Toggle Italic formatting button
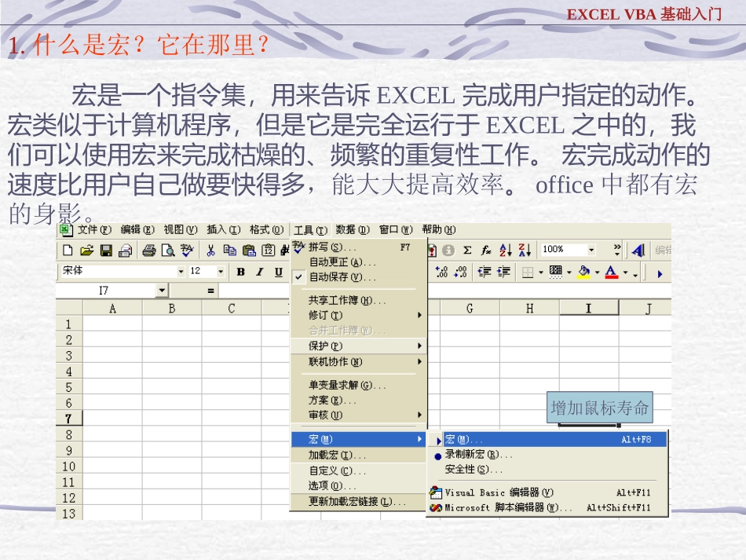Viewport: 746px width, 560px height. 260,273
